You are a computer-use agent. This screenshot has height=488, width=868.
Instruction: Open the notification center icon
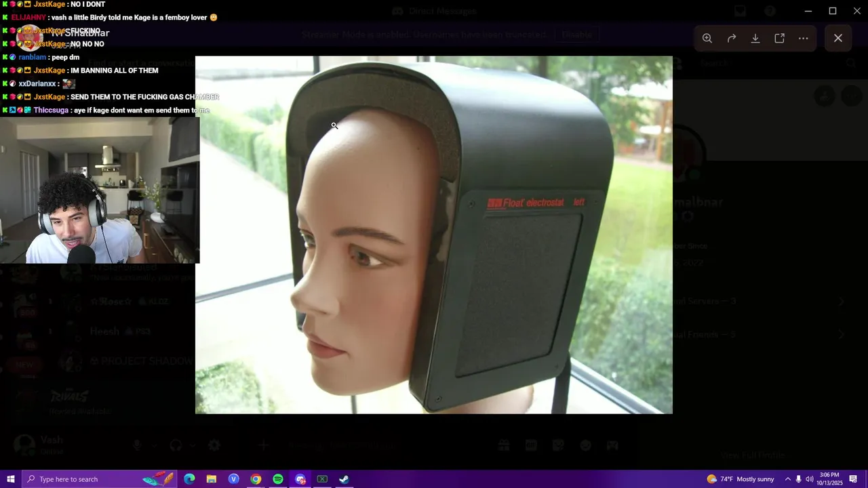click(x=853, y=479)
